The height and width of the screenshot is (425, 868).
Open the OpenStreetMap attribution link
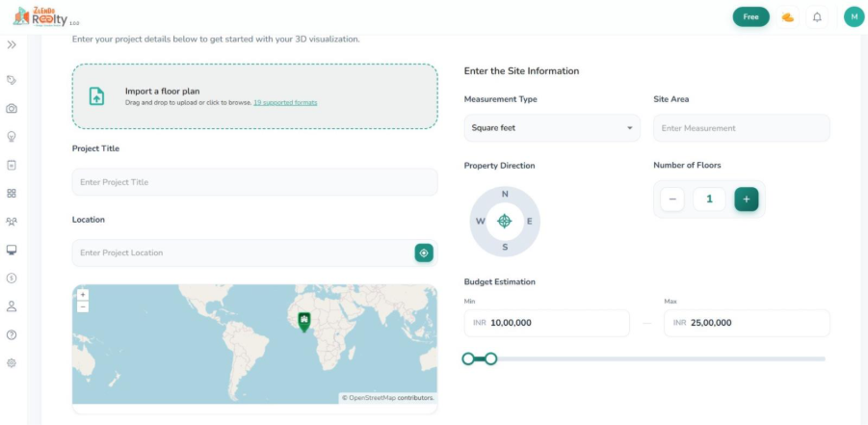tap(372, 398)
